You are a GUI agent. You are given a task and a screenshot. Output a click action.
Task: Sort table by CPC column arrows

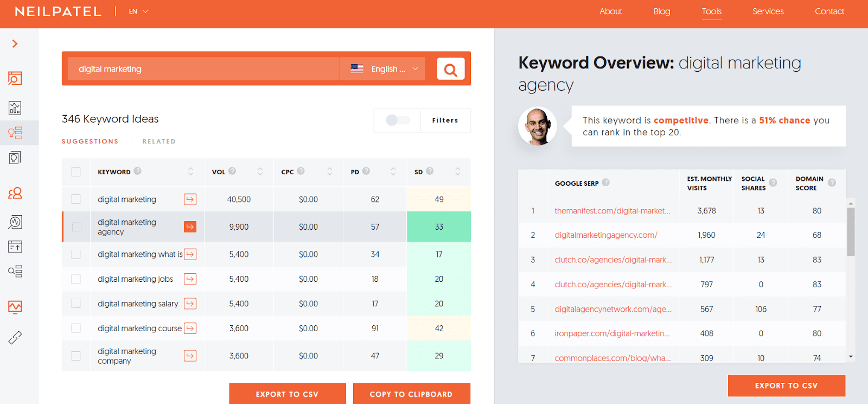(329, 172)
